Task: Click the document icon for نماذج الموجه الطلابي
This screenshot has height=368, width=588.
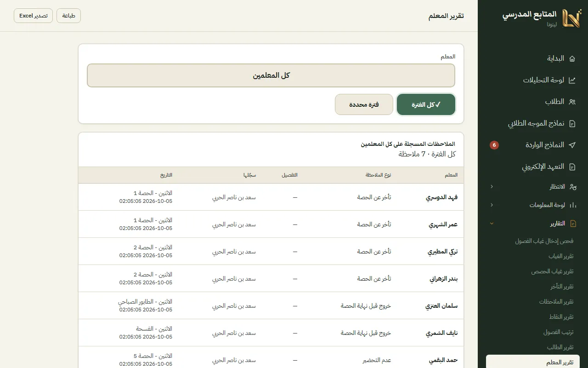Action: pyautogui.click(x=572, y=123)
